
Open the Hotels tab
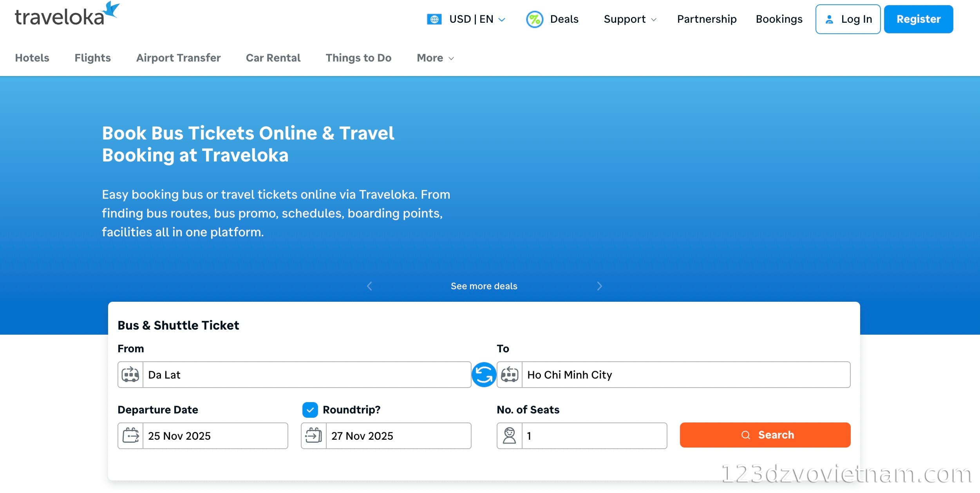click(x=32, y=58)
